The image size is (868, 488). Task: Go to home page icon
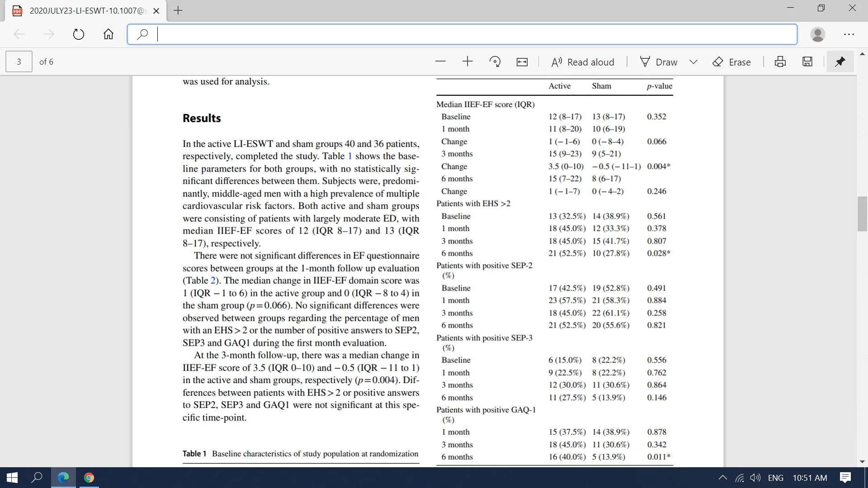(108, 34)
